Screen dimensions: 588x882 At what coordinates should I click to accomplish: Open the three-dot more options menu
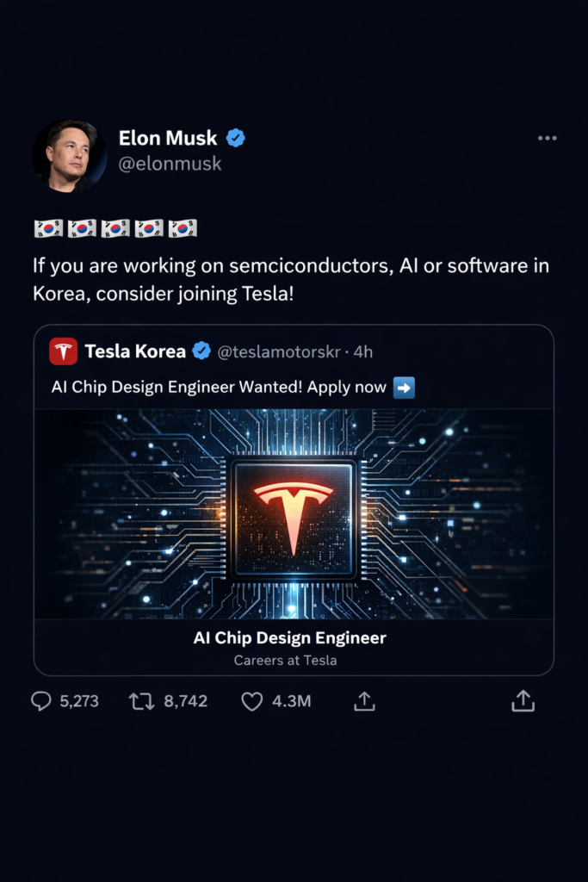547,138
